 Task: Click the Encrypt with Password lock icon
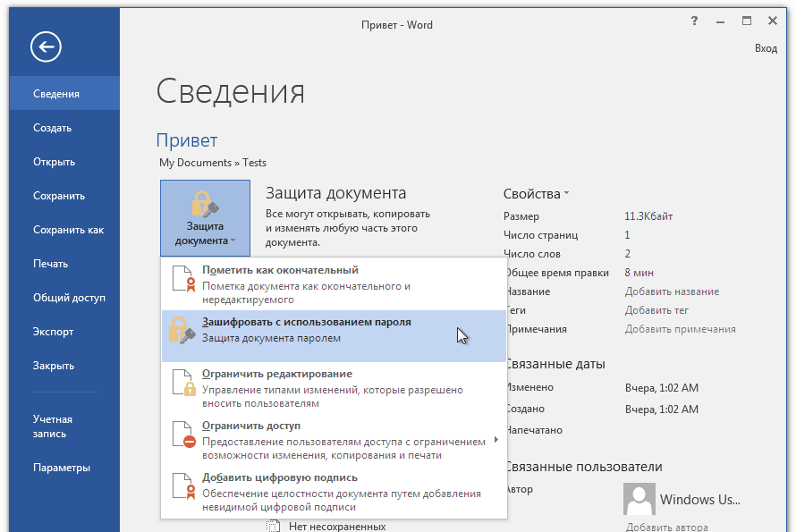click(x=182, y=331)
